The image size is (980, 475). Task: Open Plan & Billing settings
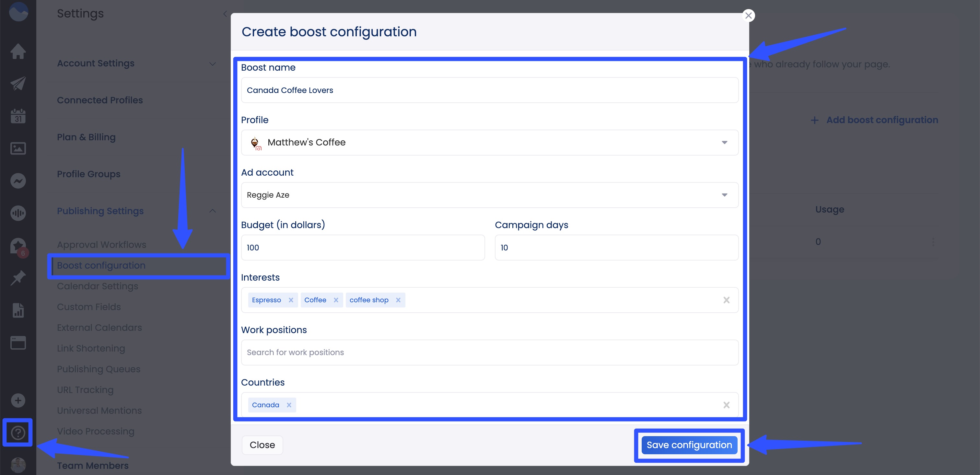click(x=86, y=137)
